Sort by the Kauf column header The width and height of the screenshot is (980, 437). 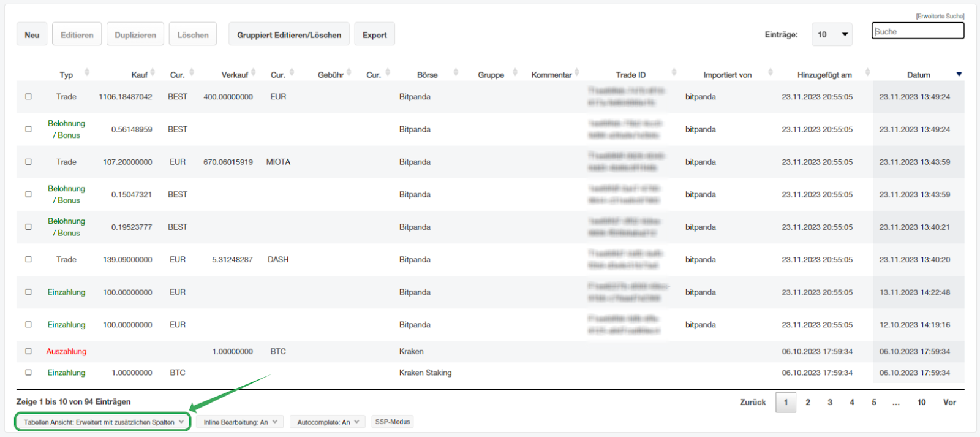[x=139, y=75]
